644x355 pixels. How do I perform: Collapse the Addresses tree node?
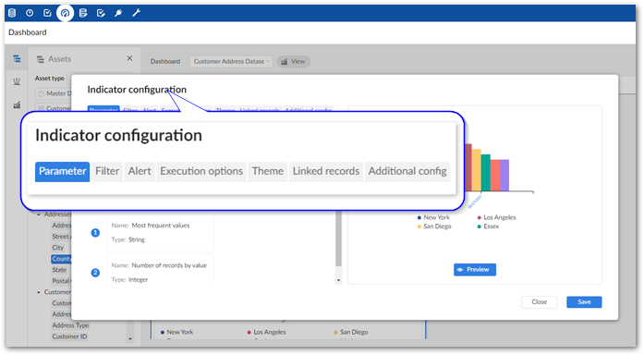pos(39,214)
